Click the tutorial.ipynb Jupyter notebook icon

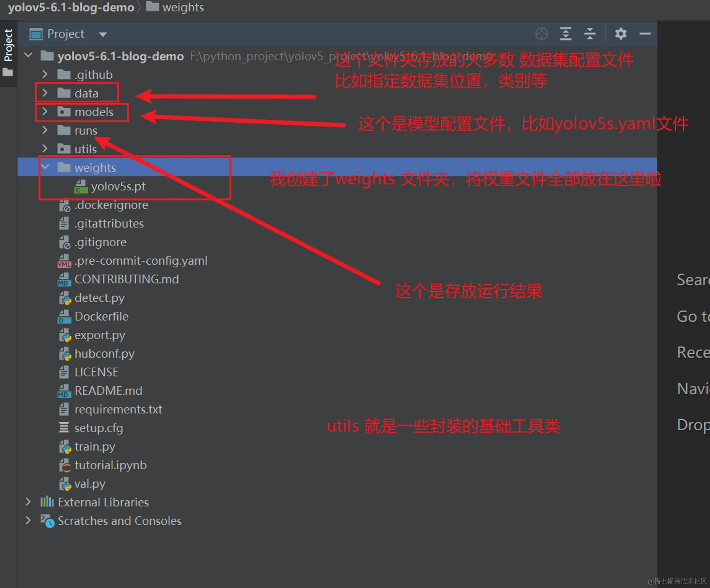click(x=65, y=465)
